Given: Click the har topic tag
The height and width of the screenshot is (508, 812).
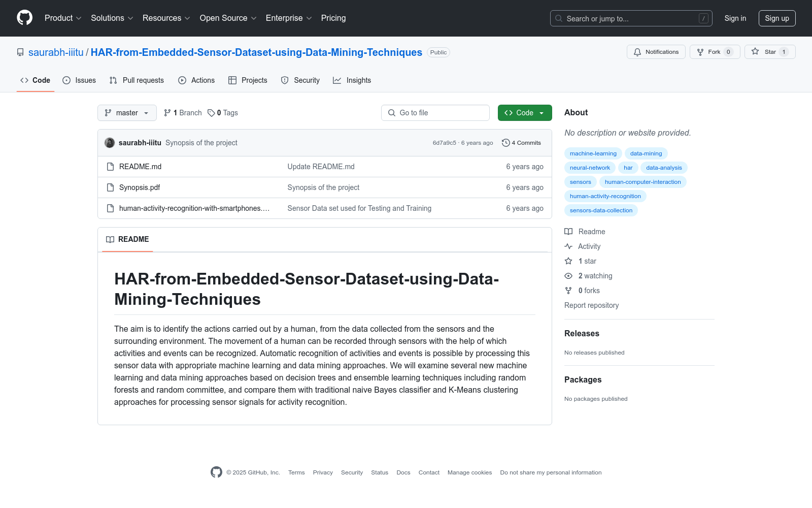Looking at the screenshot, I should click(x=628, y=168).
